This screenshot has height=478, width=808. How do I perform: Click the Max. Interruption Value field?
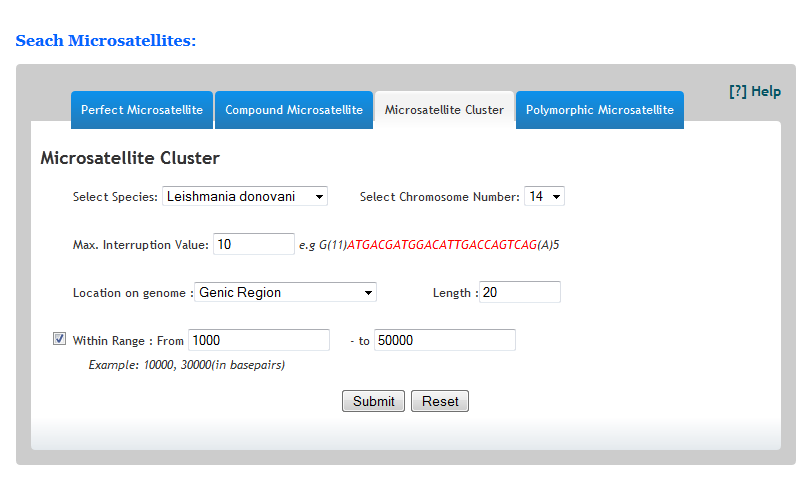point(254,244)
